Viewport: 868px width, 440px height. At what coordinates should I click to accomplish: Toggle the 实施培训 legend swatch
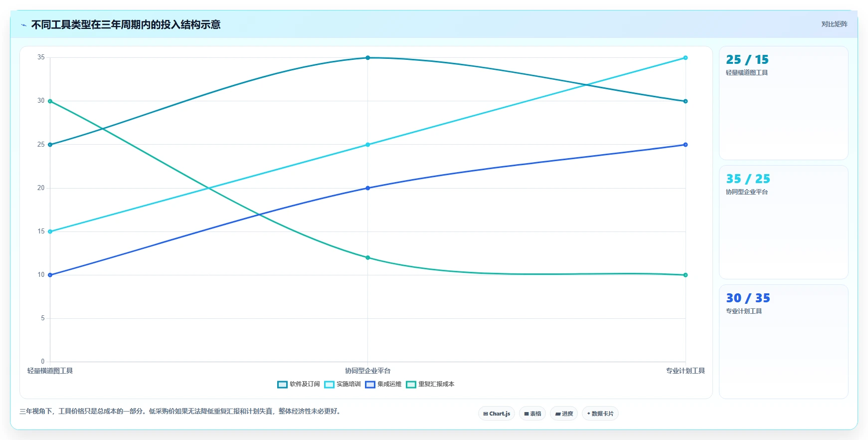pyautogui.click(x=329, y=385)
